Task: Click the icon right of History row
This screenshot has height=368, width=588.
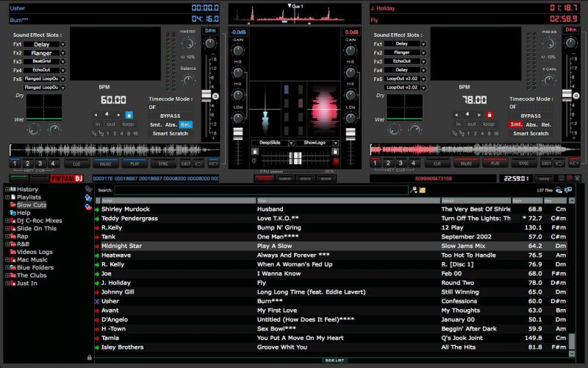Action: click(x=88, y=189)
